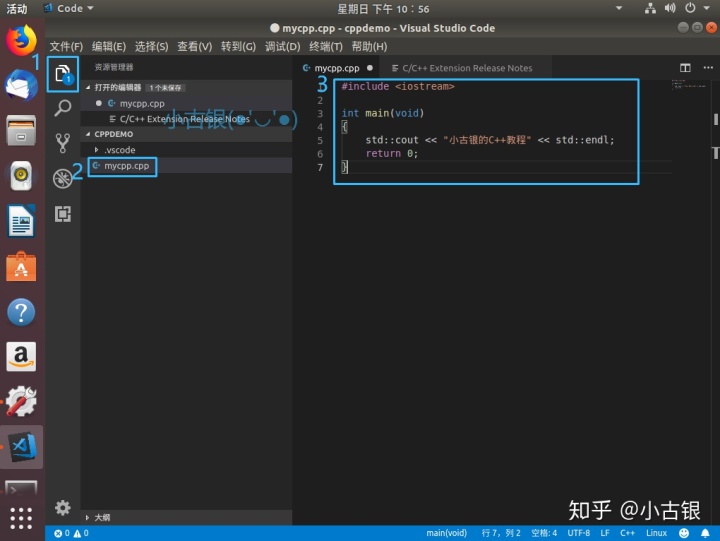Open the 转到(G) menu
Viewport: 720px width, 541px height.
point(238,46)
